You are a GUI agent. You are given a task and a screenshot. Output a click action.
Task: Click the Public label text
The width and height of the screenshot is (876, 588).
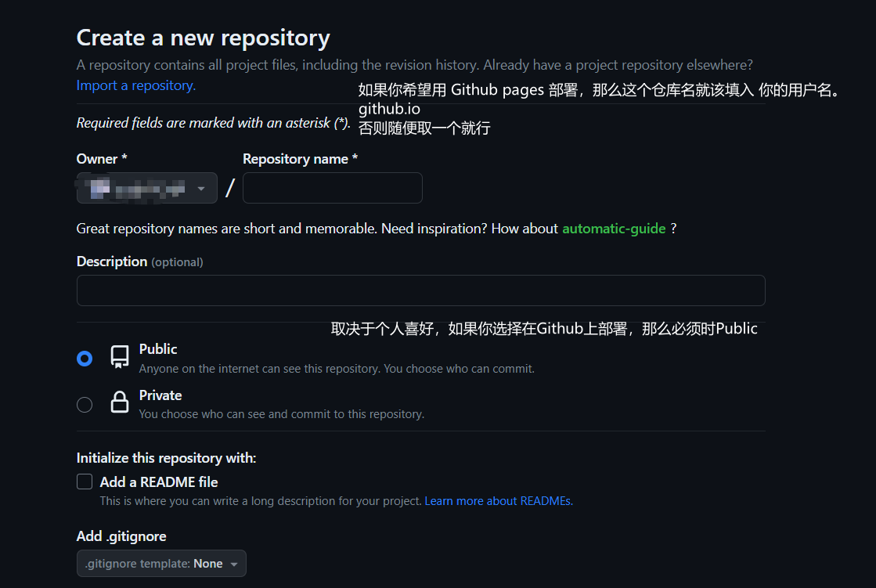coord(158,349)
